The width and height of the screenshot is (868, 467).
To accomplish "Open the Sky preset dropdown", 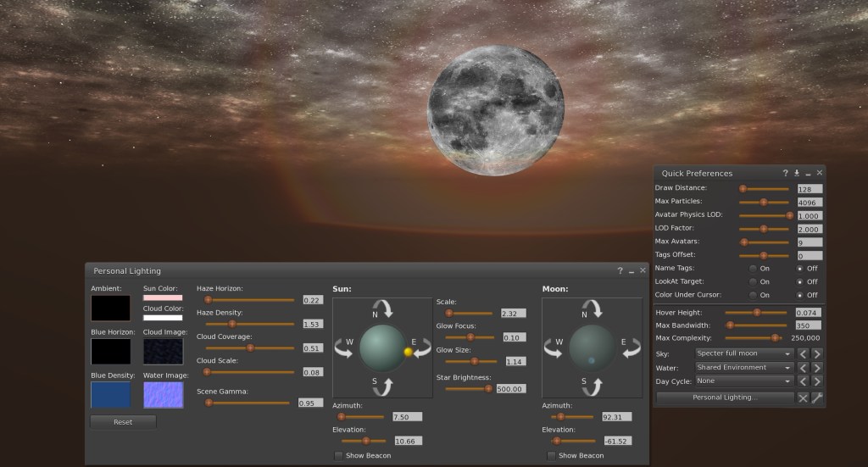I will [x=743, y=353].
